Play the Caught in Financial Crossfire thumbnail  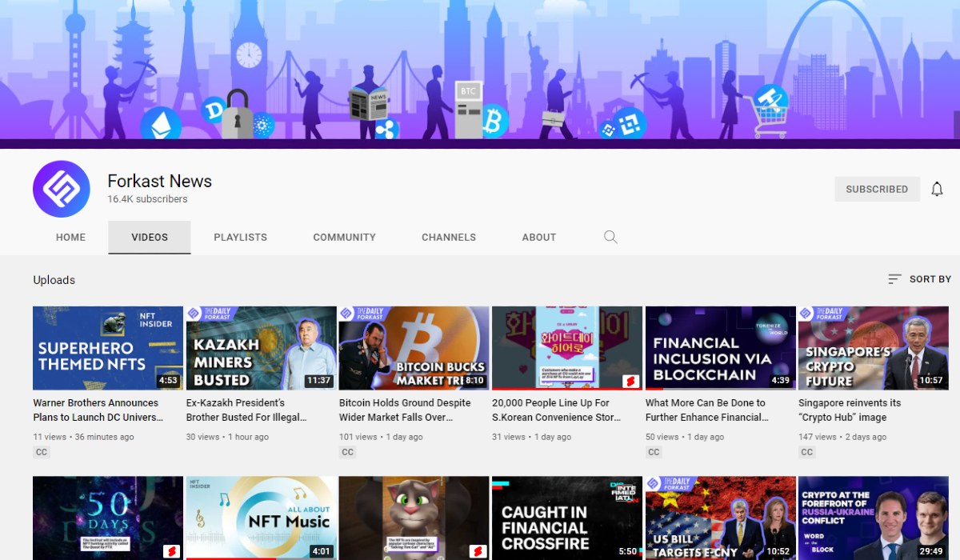[x=566, y=518]
